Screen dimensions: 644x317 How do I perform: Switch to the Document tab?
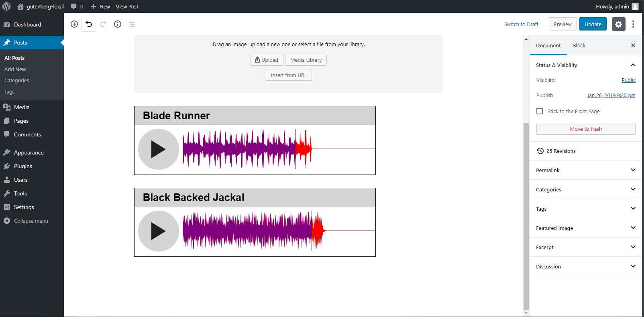[x=548, y=45]
